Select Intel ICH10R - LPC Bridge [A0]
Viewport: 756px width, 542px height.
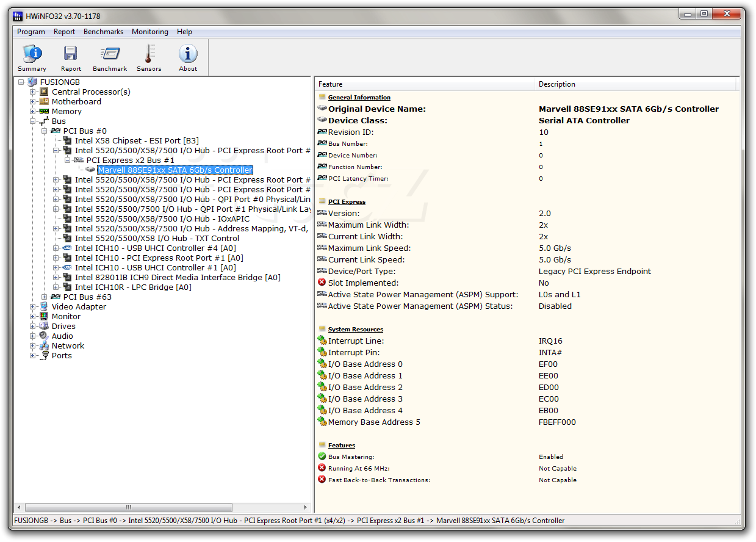[133, 287]
